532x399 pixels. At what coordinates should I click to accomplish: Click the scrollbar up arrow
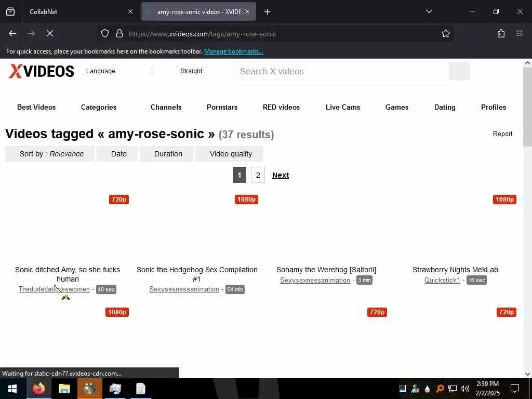(528, 63)
